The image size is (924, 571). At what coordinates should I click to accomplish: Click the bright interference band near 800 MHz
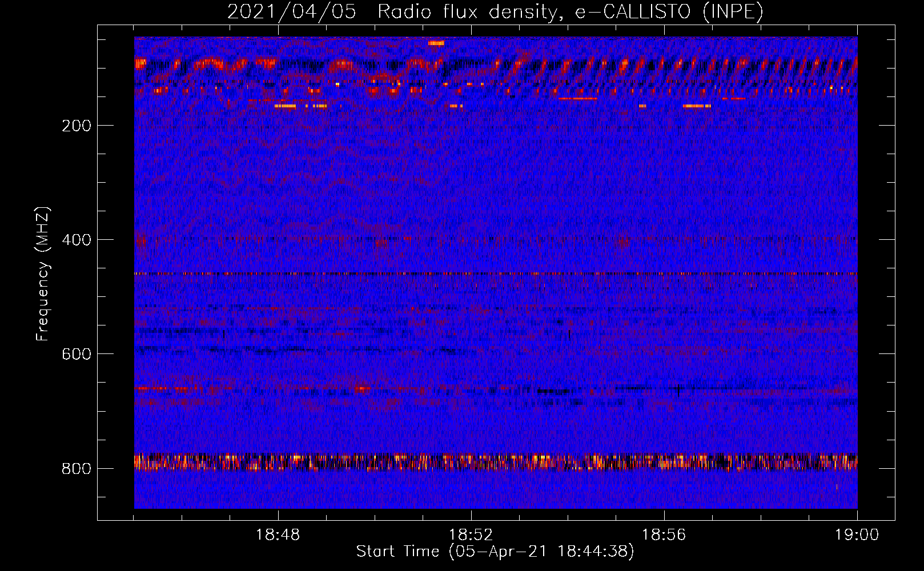(496, 461)
